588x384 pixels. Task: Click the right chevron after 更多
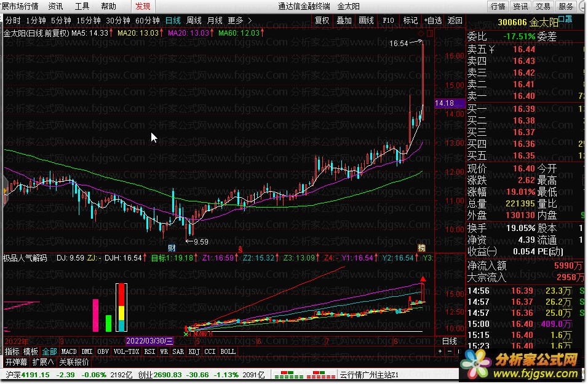(x=250, y=21)
